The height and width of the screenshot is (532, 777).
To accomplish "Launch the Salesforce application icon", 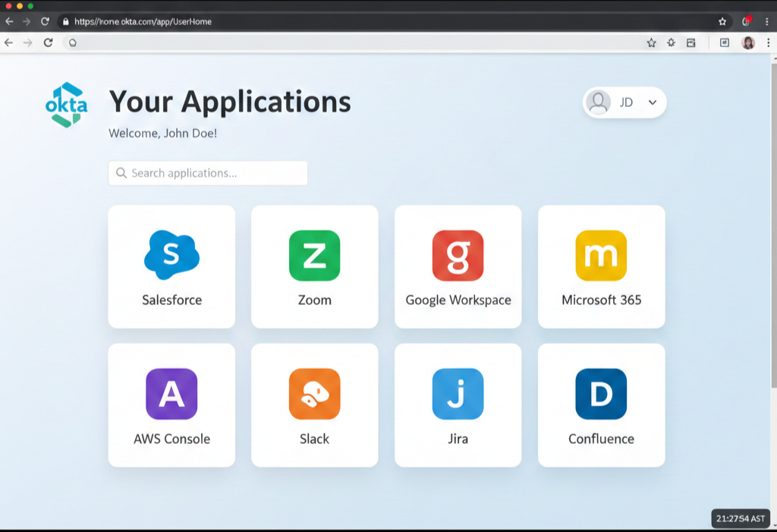I will [x=171, y=256].
